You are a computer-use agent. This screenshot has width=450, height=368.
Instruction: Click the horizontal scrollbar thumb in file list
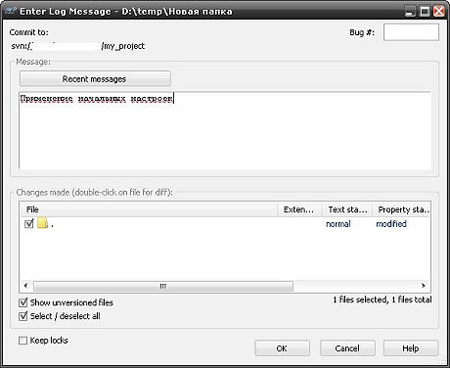click(163, 286)
